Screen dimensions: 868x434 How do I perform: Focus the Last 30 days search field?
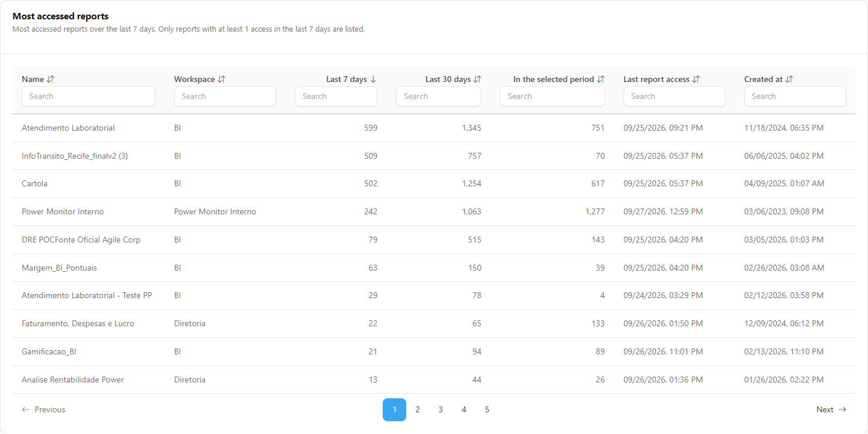click(438, 97)
